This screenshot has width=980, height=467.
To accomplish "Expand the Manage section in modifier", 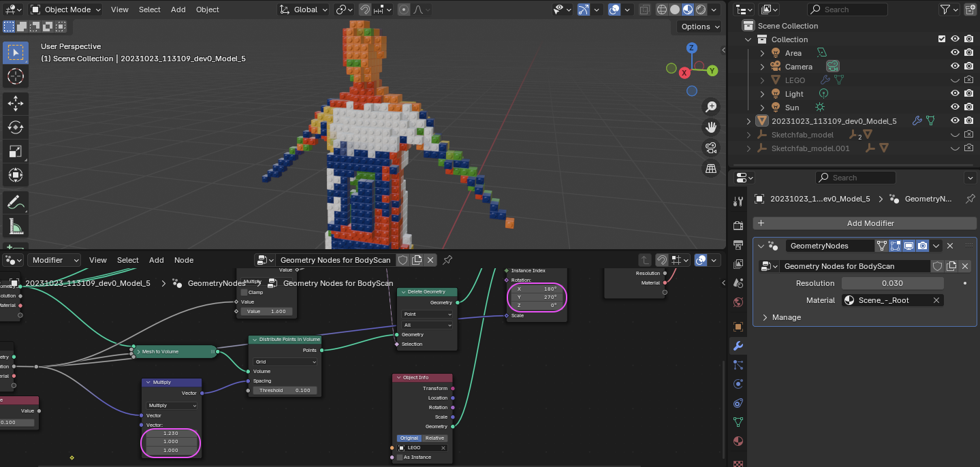I will point(786,317).
